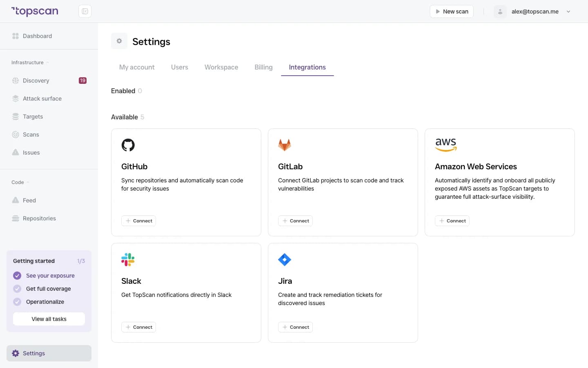Viewport: 588px width, 368px height.
Task: Click the Discovery globe icon
Action: click(16, 81)
